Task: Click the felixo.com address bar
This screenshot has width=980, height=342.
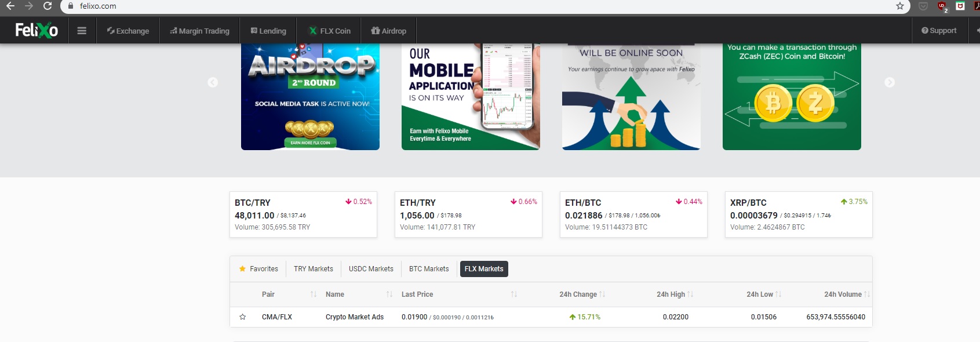Action: 487,6
